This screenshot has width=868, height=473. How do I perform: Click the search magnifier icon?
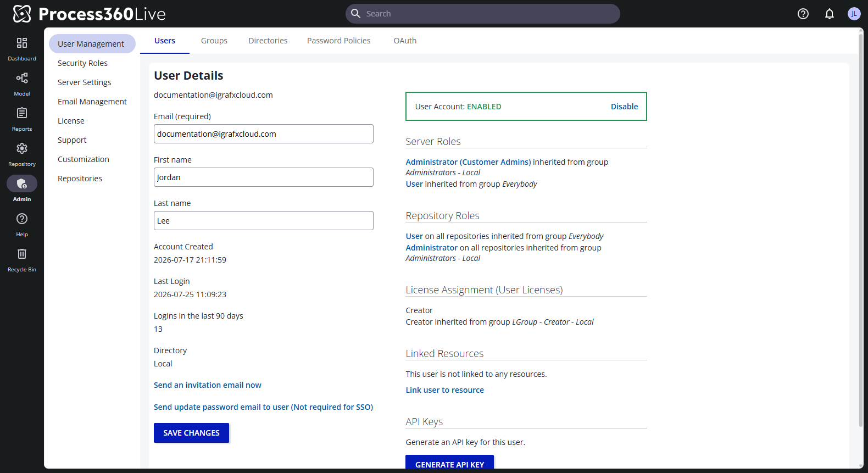click(x=356, y=14)
